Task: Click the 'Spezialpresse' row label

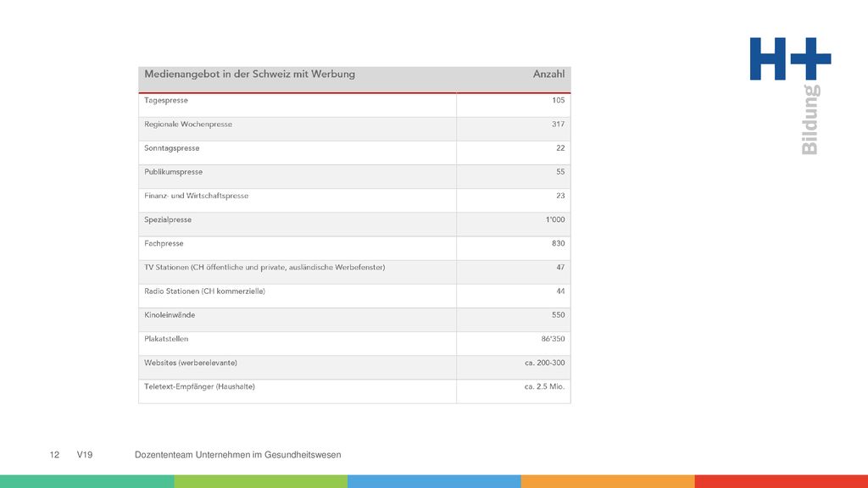Action: pos(168,219)
